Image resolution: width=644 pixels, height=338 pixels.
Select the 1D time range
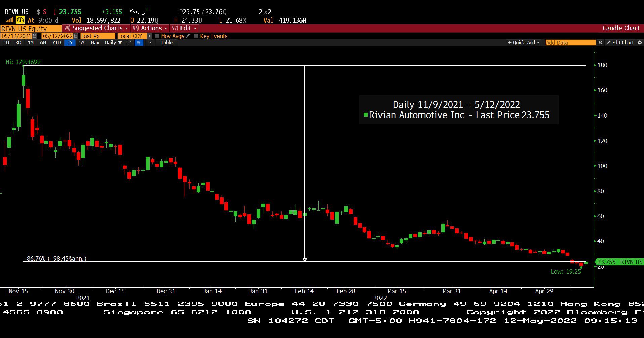coord(6,43)
